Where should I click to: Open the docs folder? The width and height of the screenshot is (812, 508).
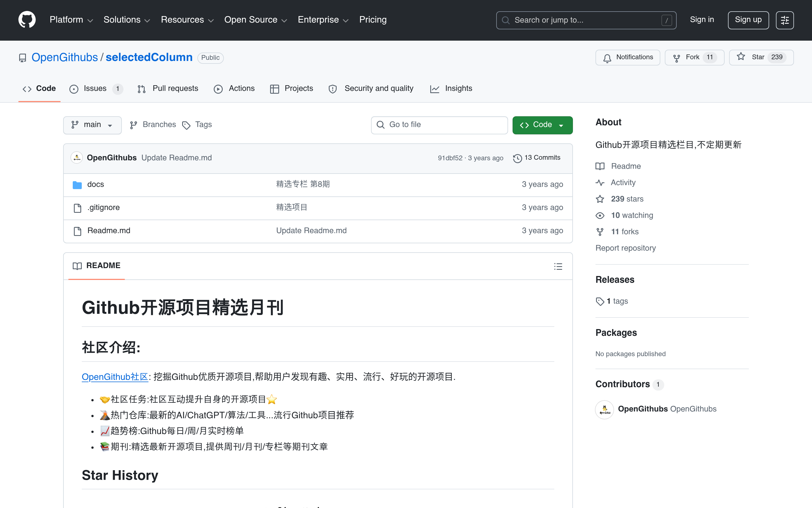pyautogui.click(x=96, y=185)
